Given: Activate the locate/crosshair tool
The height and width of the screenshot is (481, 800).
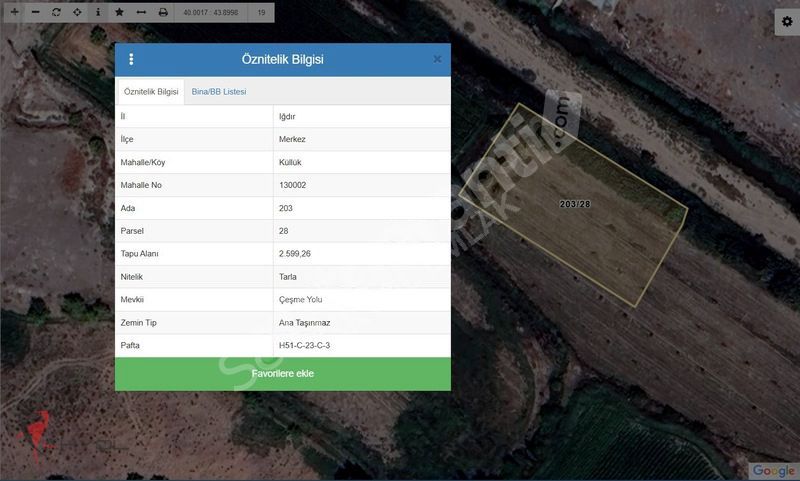Looking at the screenshot, I should [x=77, y=12].
